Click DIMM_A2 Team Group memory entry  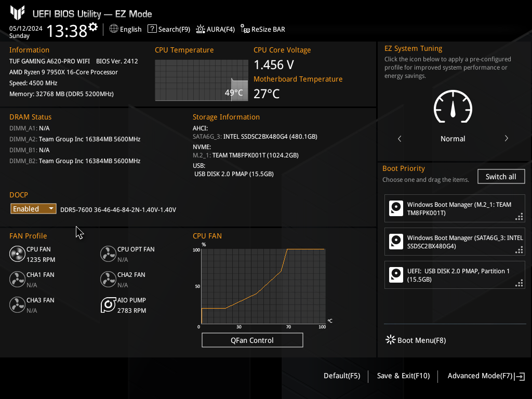click(75, 139)
